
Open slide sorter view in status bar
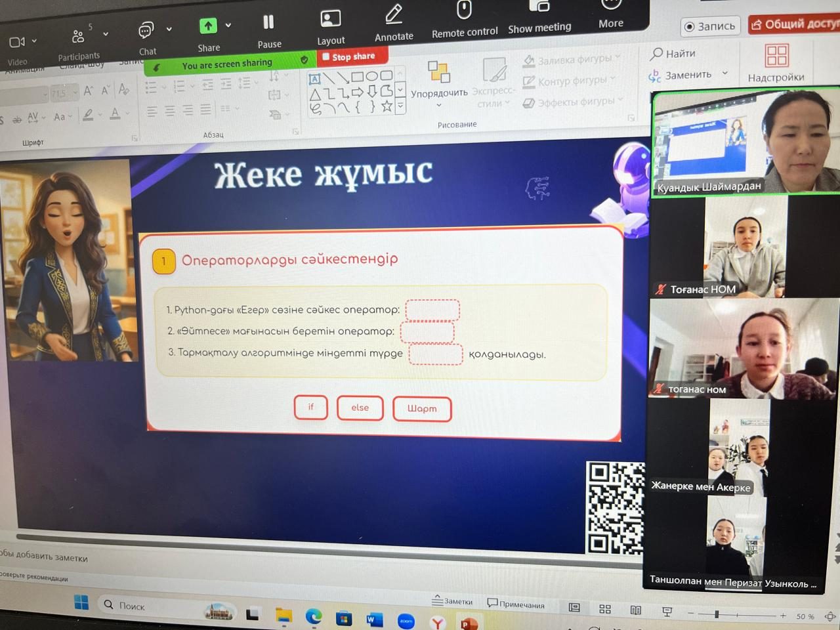click(605, 609)
